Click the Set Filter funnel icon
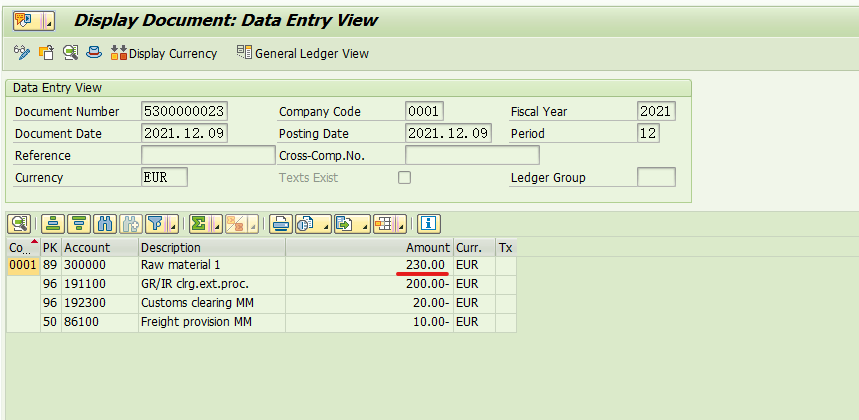859x420 pixels. pyautogui.click(x=156, y=223)
